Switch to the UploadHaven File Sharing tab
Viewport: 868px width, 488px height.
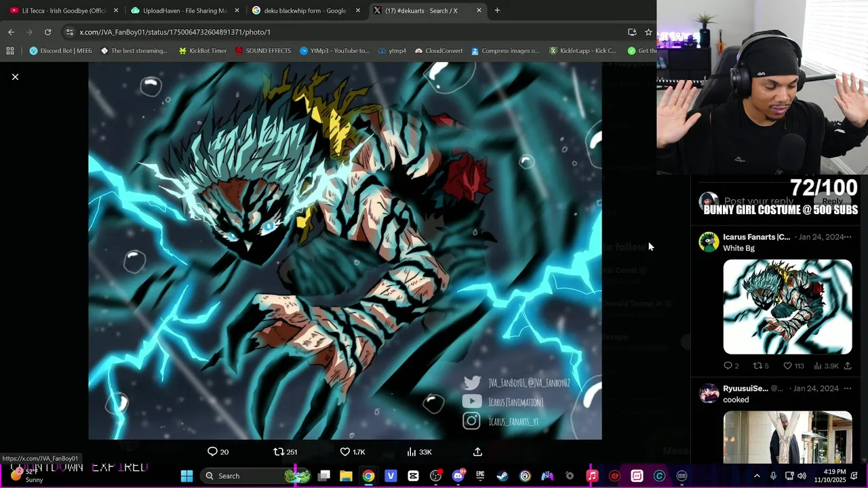pos(183,10)
